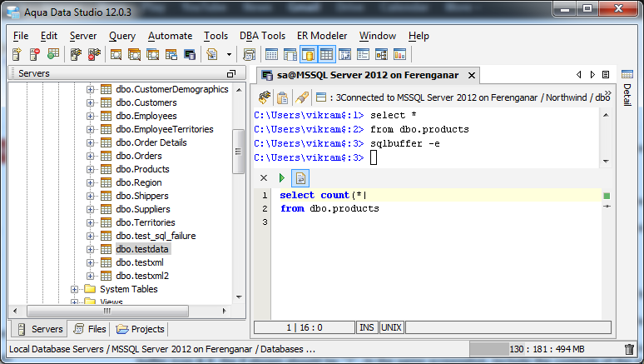Go to previous editor tab arrow
Viewport: 644px width, 364px height.
579,74
